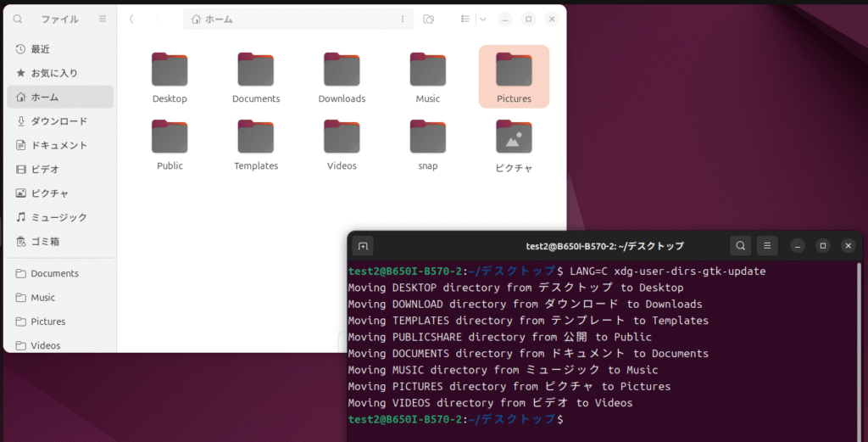
Task: Switch to list view in Files
Action: pyautogui.click(x=465, y=19)
